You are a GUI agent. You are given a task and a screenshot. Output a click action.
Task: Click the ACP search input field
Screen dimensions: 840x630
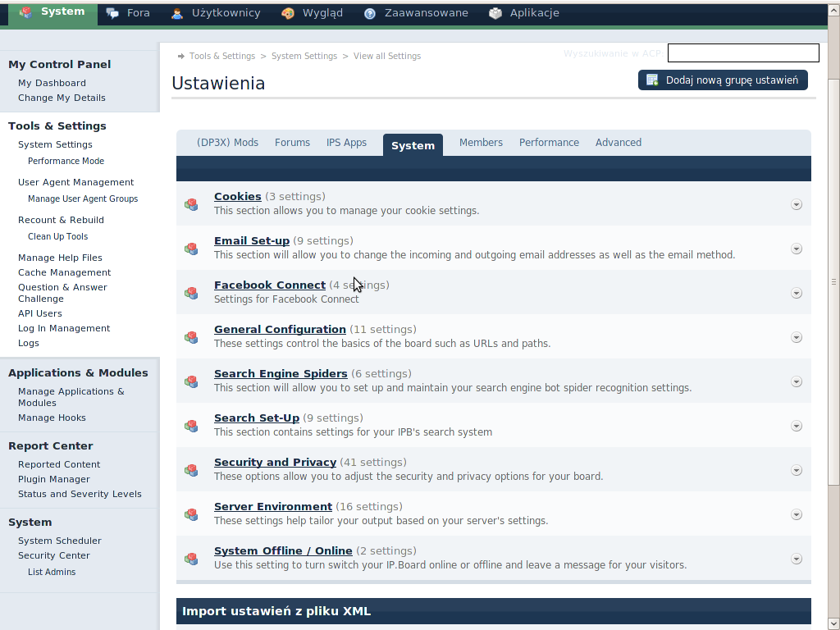[x=743, y=53]
